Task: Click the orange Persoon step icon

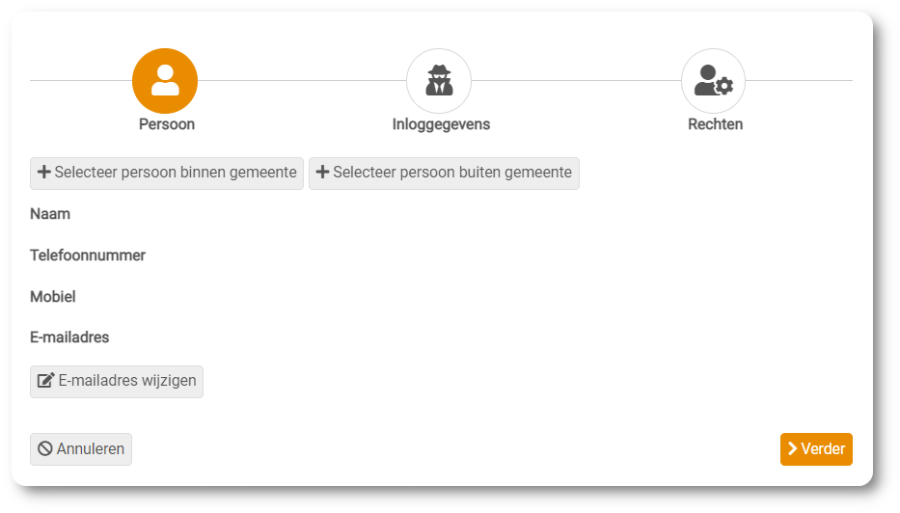Action: coord(165,81)
